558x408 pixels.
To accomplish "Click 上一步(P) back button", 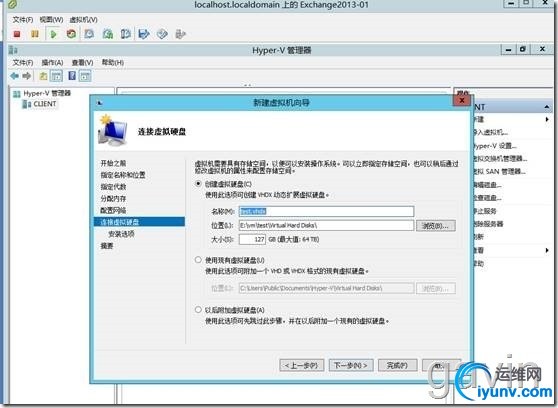I will (302, 365).
